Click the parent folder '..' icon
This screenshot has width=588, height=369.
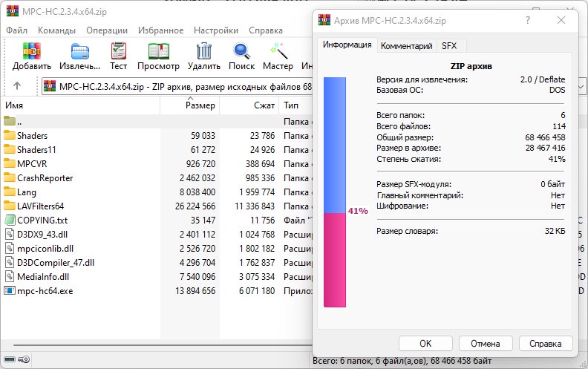click(x=10, y=122)
